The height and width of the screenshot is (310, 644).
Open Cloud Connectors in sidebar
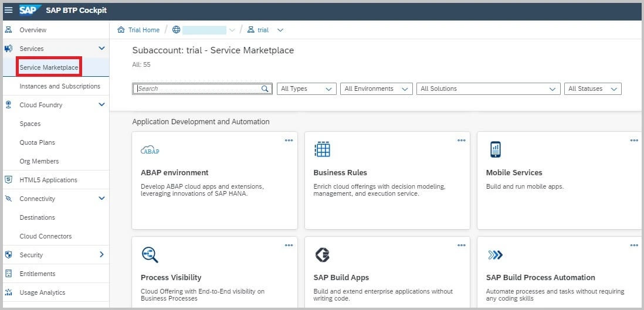coord(46,236)
